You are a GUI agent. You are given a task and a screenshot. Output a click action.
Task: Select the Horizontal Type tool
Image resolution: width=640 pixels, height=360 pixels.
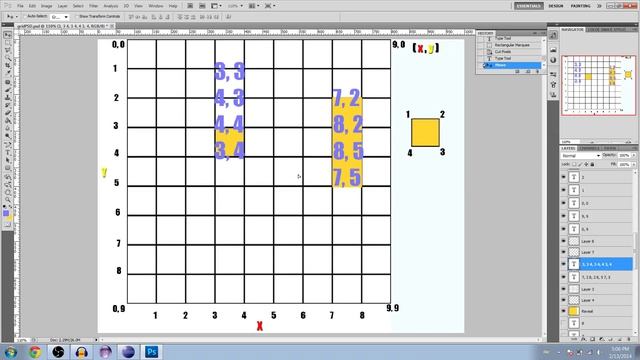coord(7,153)
